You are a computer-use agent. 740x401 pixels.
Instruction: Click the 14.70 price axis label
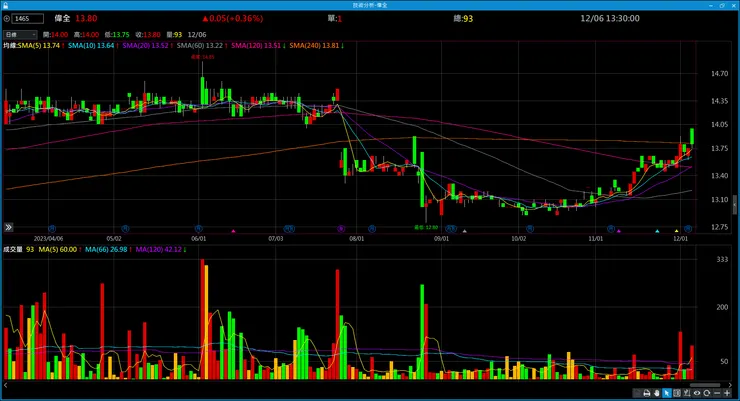719,74
